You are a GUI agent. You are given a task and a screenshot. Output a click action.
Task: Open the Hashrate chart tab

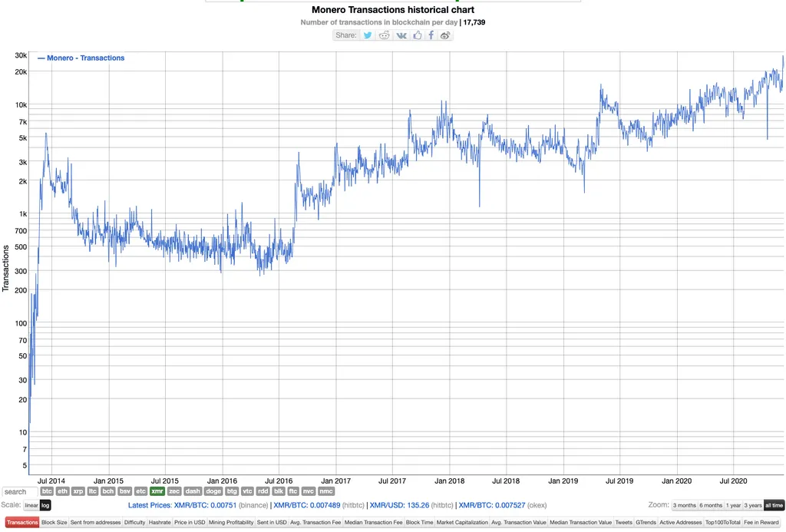pos(160,523)
